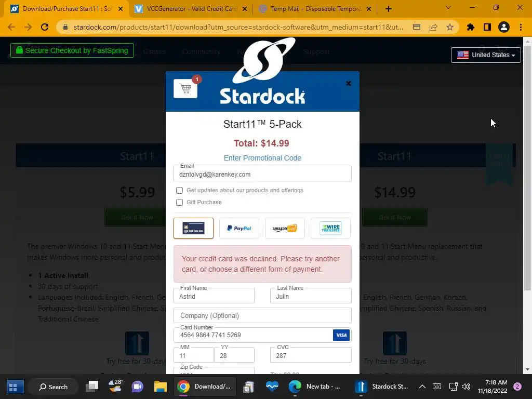Open the weather widget showing 28°
The image size is (532, 399).
pos(115,386)
